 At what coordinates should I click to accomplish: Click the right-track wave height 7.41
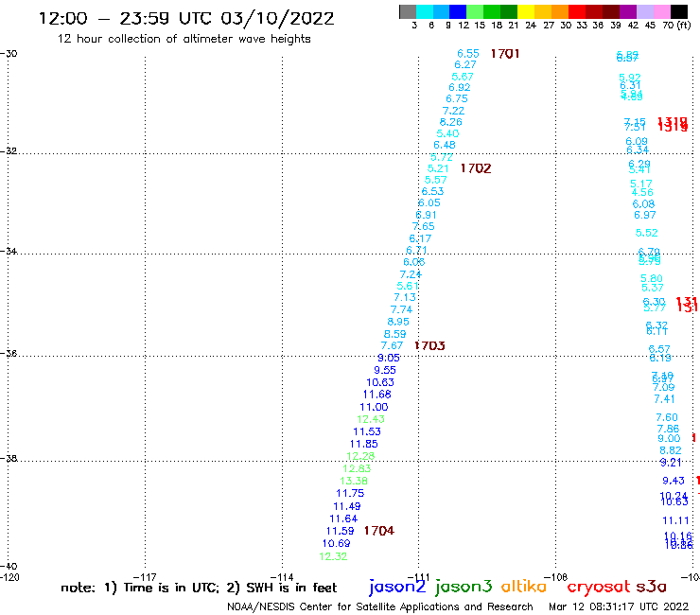(664, 399)
